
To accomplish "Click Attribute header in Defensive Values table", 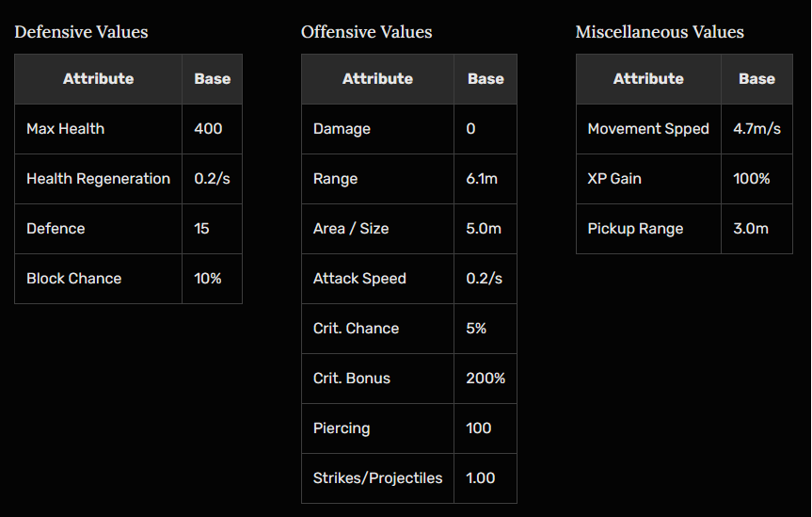I will coord(99,79).
